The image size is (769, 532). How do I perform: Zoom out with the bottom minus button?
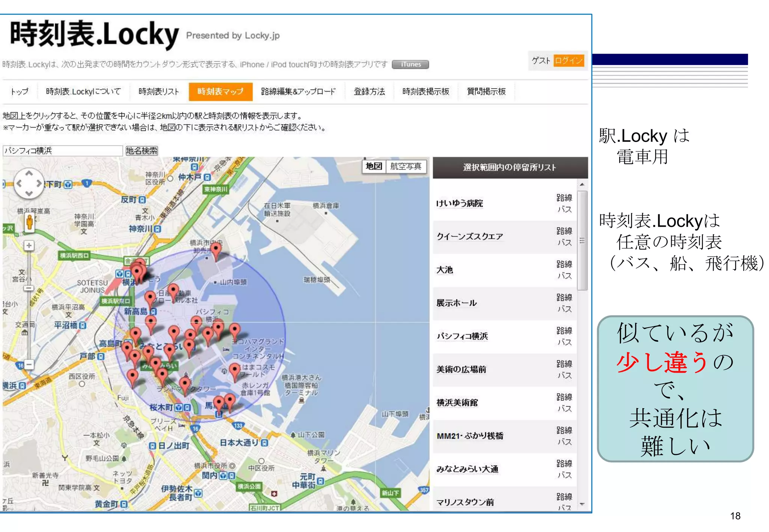click(29, 364)
